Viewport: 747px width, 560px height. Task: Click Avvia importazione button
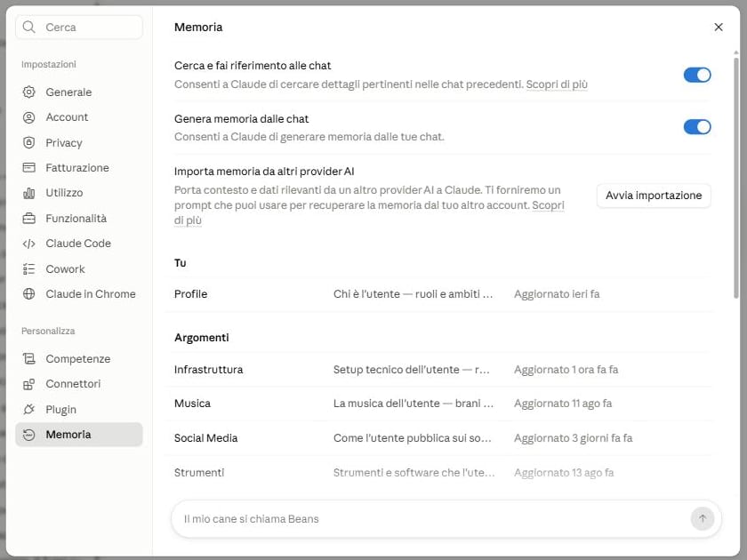pos(654,196)
